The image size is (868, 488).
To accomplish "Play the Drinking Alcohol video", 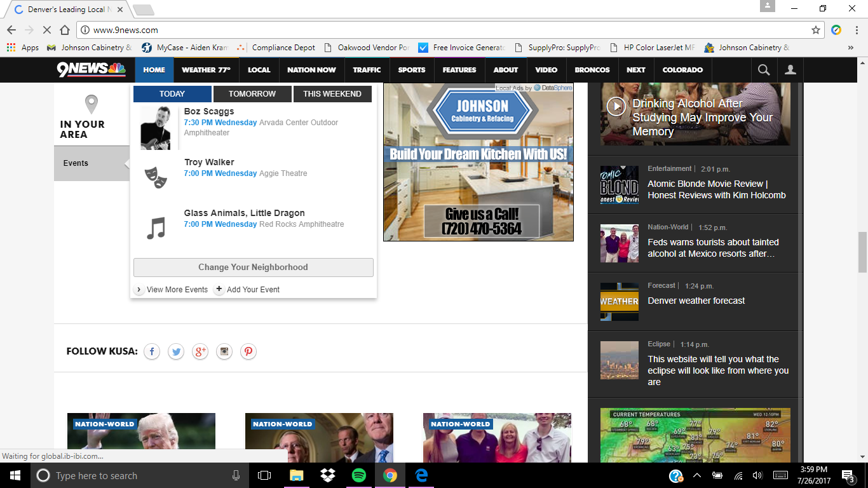I will 616,106.
